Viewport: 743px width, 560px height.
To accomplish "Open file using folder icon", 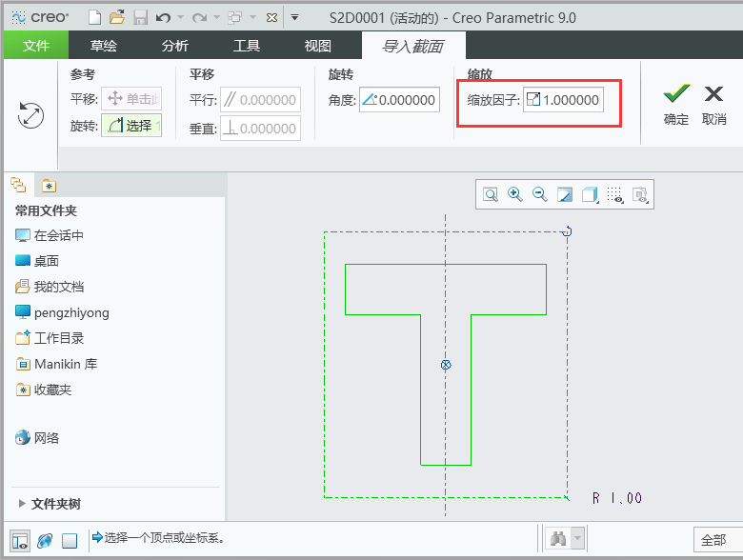I will (x=116, y=18).
